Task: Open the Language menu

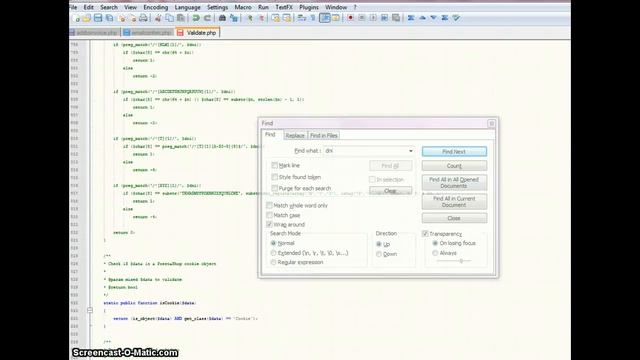Action: pos(187,7)
